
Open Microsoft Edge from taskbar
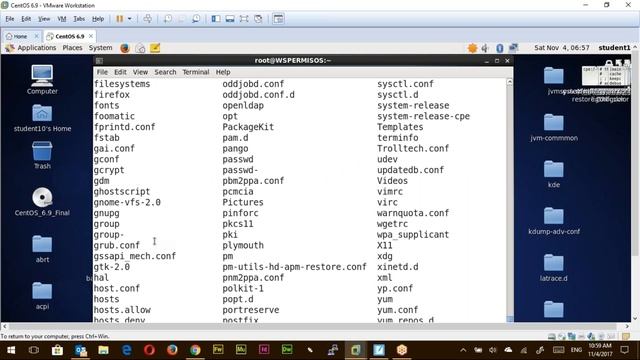tap(127, 350)
